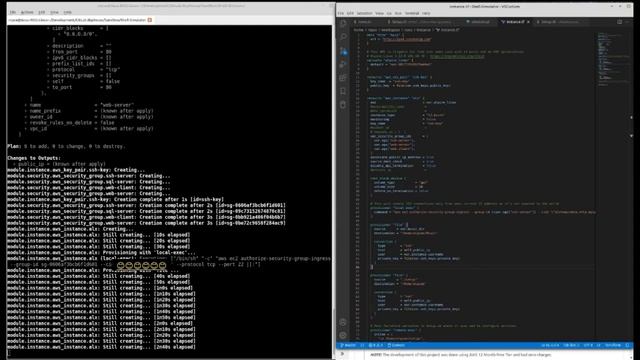The width and height of the screenshot is (640, 360).
Task: Open the hyperlink in the AMI comment line
Action: pyautogui.click(x=457, y=56)
